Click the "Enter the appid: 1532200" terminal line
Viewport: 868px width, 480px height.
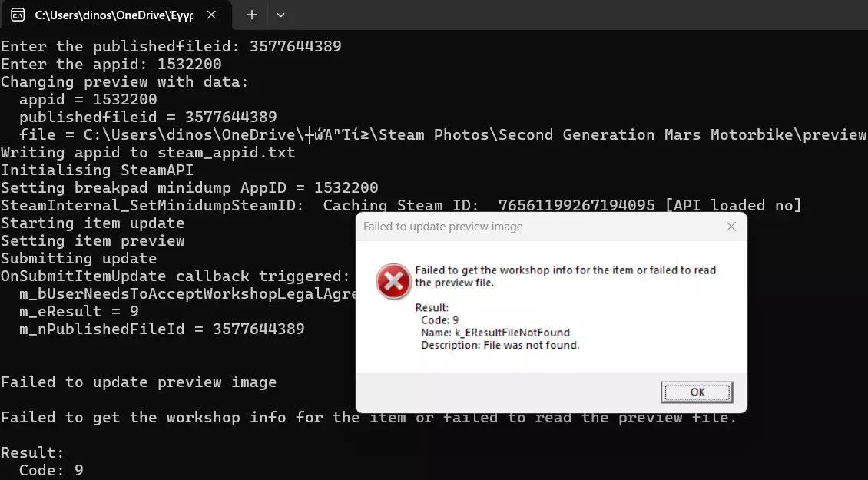point(111,65)
